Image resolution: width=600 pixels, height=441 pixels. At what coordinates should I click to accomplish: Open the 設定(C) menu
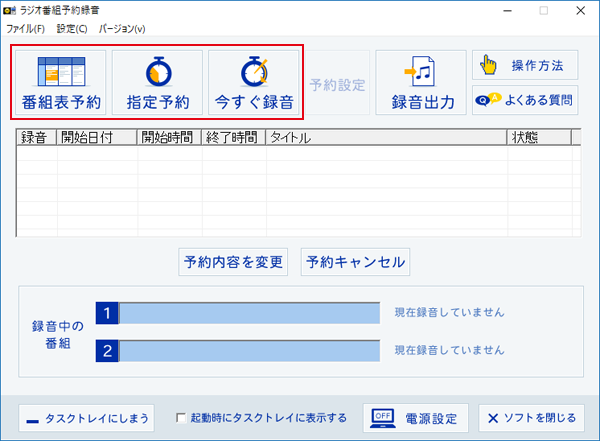pos(72,29)
